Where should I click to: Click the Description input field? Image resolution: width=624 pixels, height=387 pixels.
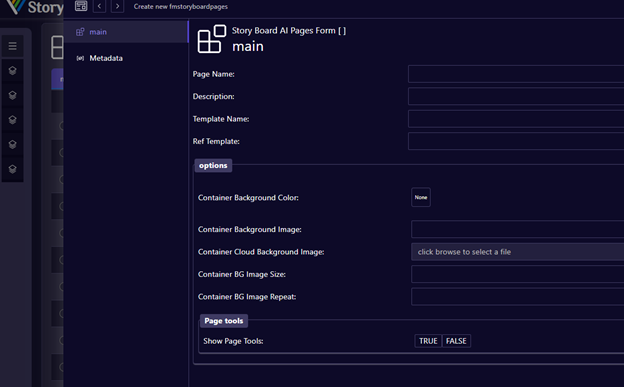coord(516,96)
